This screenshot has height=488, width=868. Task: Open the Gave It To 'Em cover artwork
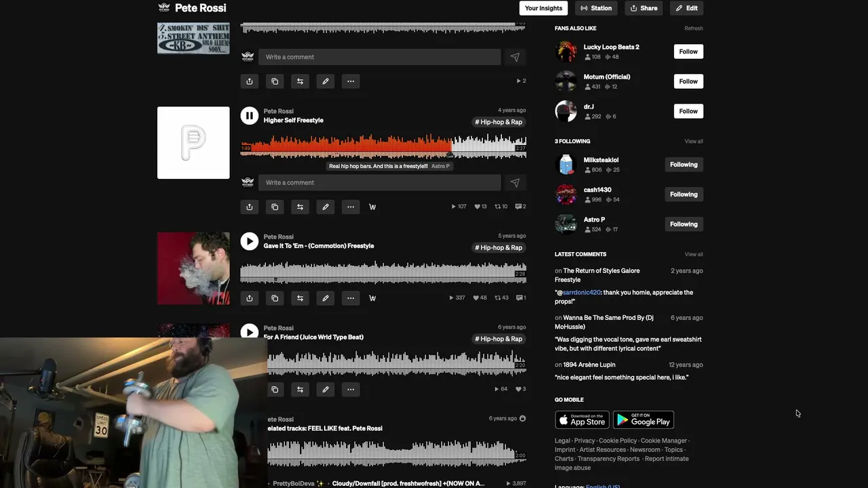click(x=193, y=268)
